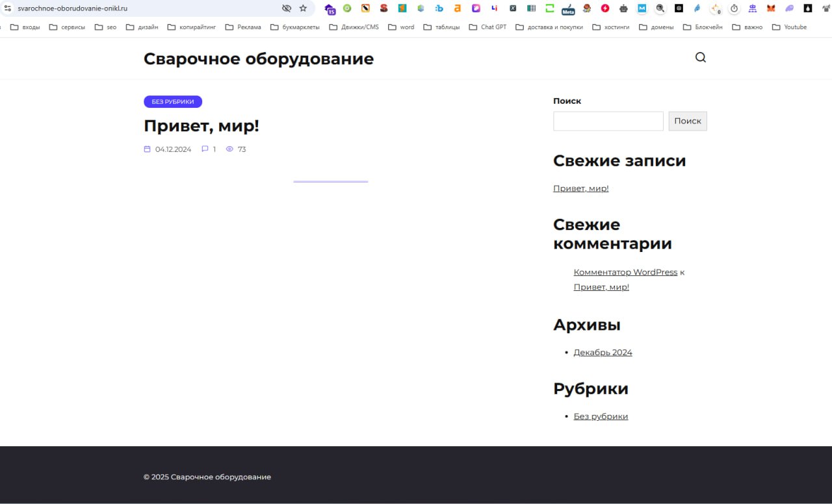Screen dimensions: 832x504
Task: Open the Meta Pixel Helper extension
Action: click(x=567, y=8)
